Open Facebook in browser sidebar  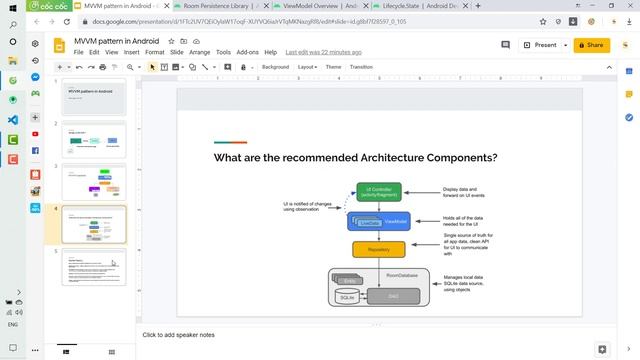click(36, 151)
